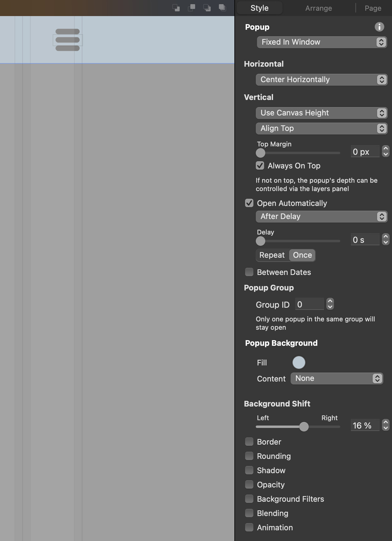Click the Group ID input field
The width and height of the screenshot is (392, 541).
pos(310,304)
